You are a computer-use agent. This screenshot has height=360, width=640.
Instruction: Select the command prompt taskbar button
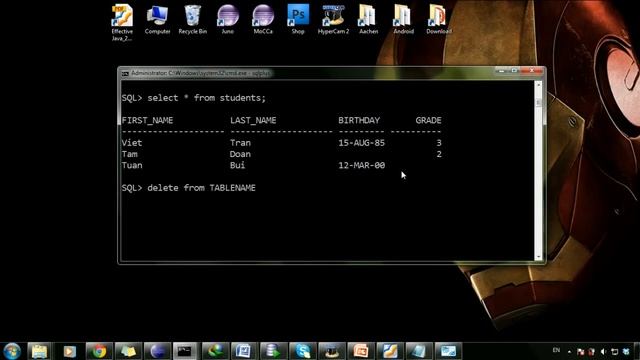[x=185, y=351]
